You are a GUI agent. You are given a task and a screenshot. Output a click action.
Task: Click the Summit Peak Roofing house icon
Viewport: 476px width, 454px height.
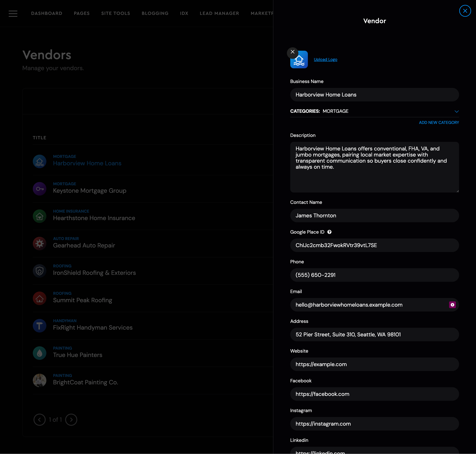point(39,298)
